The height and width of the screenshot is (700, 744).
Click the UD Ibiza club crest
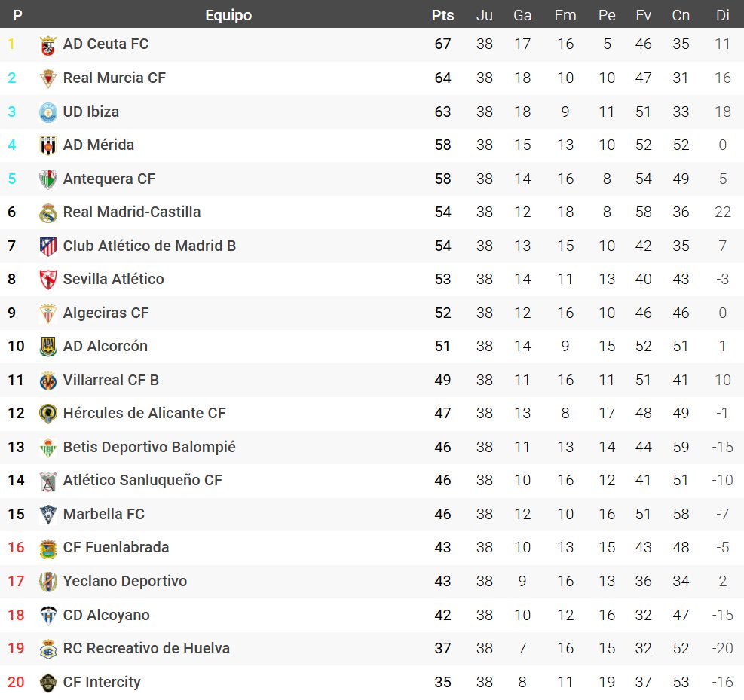pyautogui.click(x=48, y=112)
